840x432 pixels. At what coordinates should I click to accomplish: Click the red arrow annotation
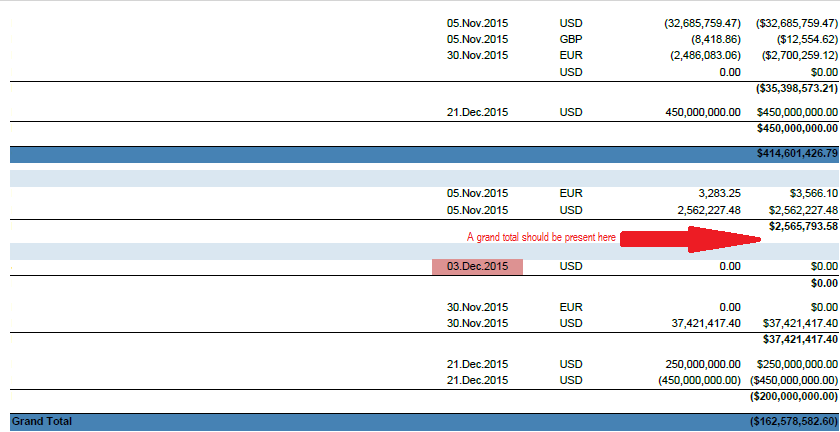[x=691, y=239]
